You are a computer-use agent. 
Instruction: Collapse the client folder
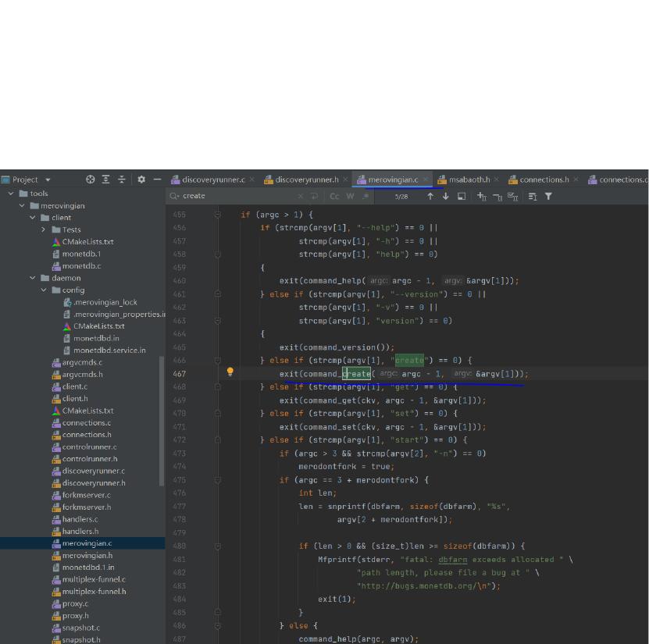point(33,218)
